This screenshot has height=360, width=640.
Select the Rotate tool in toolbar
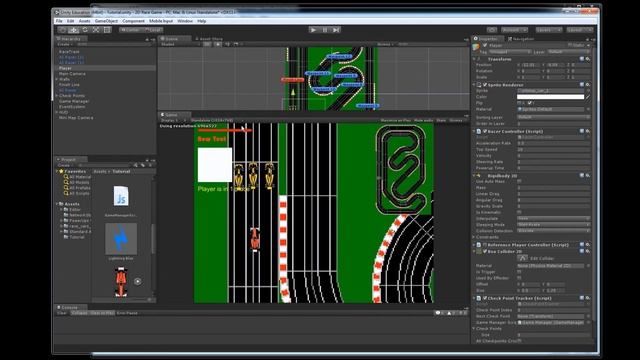tap(85, 30)
